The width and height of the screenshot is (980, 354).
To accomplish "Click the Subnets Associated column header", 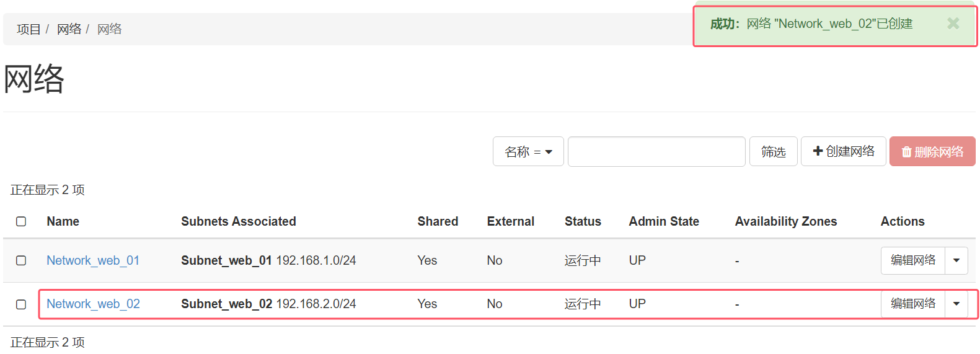I will (239, 221).
